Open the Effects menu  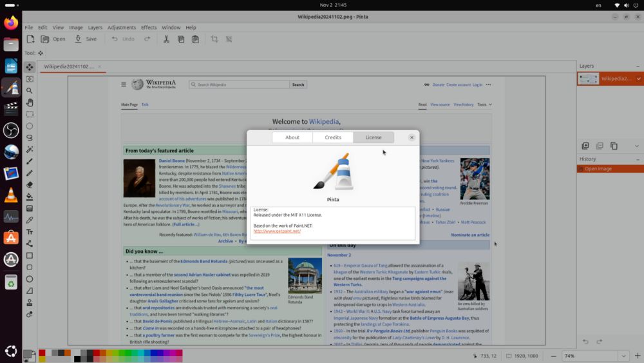(x=149, y=28)
